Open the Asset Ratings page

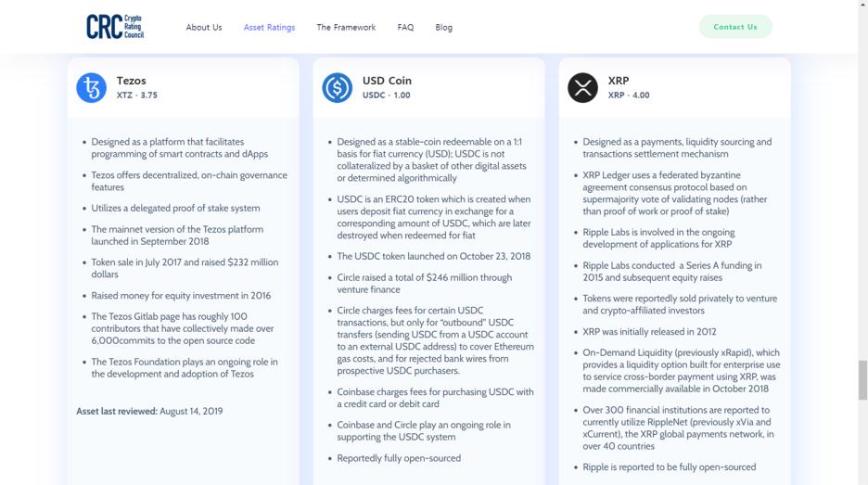(x=269, y=27)
